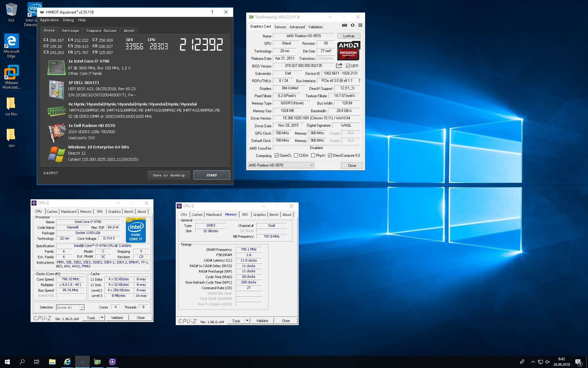Open the Validation tab in GPU-Z

[x=315, y=27]
